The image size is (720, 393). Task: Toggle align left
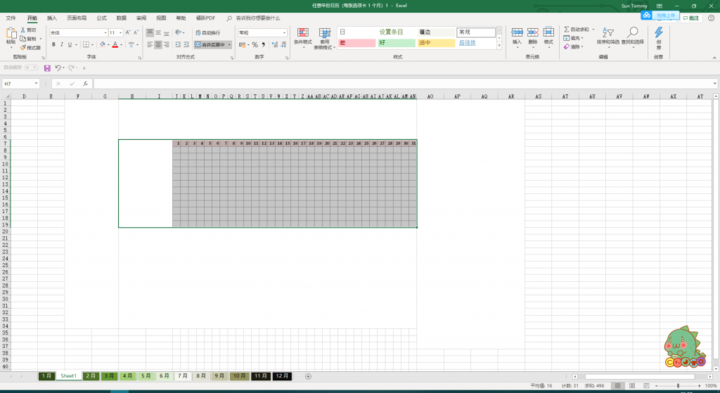[x=150, y=45]
